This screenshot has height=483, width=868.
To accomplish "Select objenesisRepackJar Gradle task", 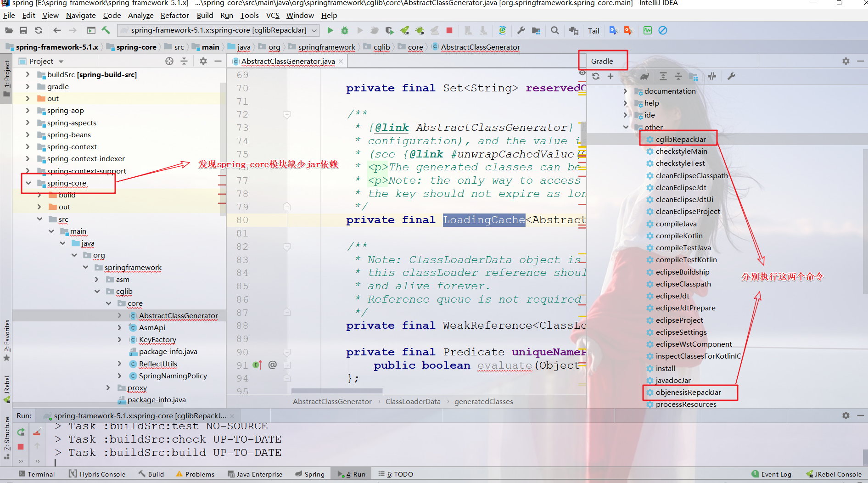I will coord(688,392).
